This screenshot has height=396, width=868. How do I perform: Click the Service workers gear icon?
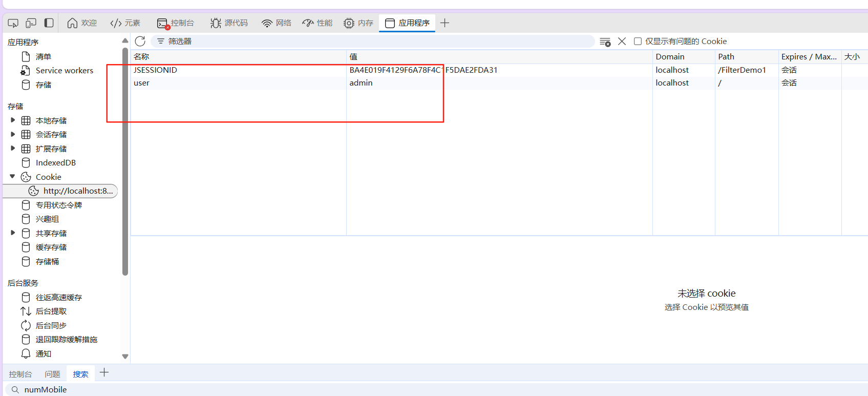25,71
